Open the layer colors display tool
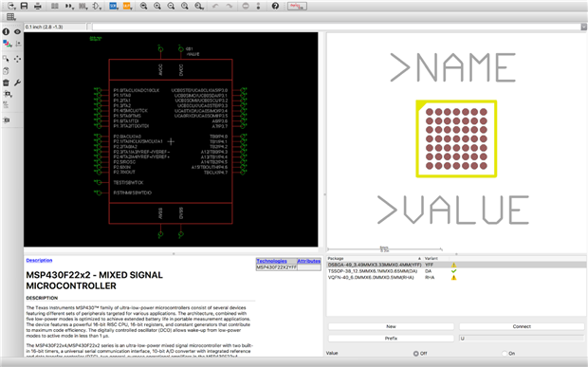The width and height of the screenshot is (588, 367). coord(7,44)
